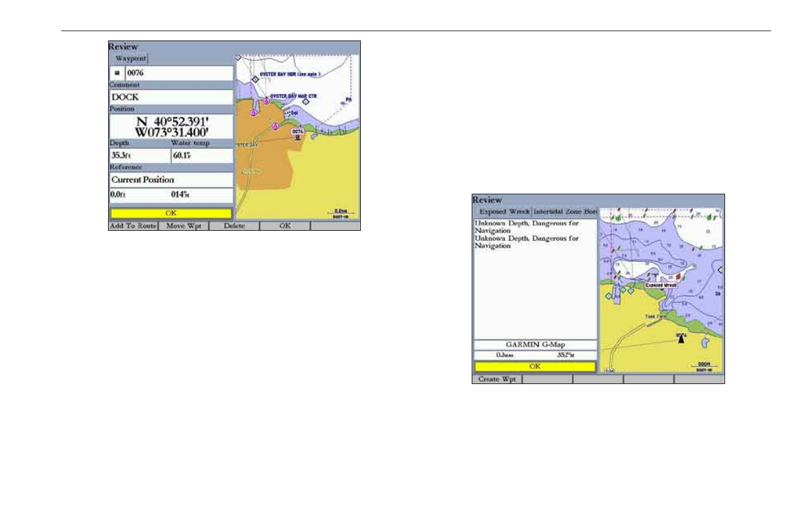Image resolution: width=812 pixels, height=528 pixels.
Task: Select the Oyster Bay Mar Ctr diamond marker
Action: (306, 101)
